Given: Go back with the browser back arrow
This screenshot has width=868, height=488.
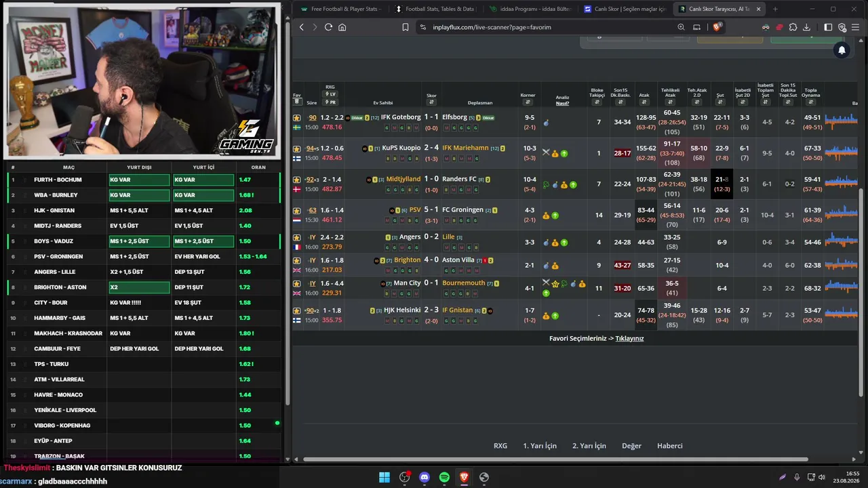Looking at the screenshot, I should (x=302, y=27).
